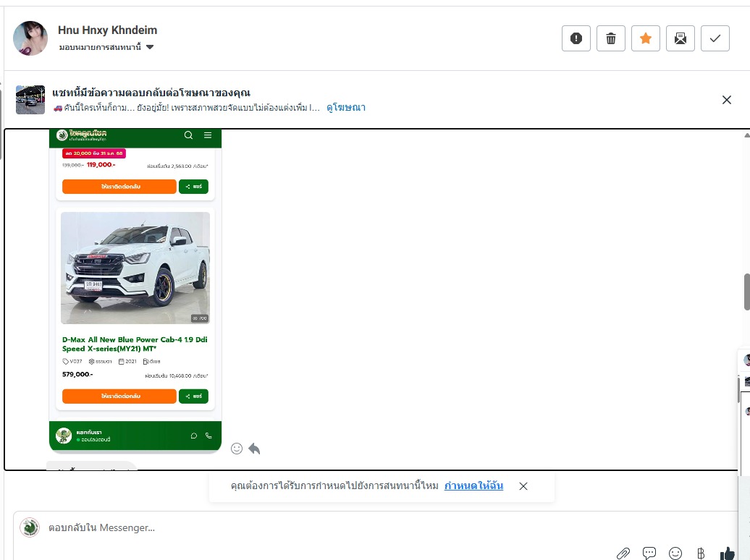Delete conversation using trash icon
The image size is (750, 560).
(611, 38)
